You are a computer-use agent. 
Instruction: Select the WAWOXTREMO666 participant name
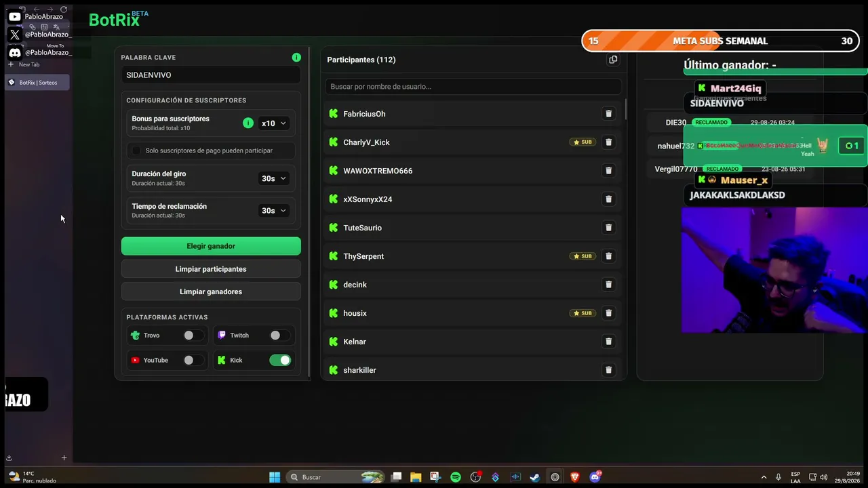click(x=378, y=171)
